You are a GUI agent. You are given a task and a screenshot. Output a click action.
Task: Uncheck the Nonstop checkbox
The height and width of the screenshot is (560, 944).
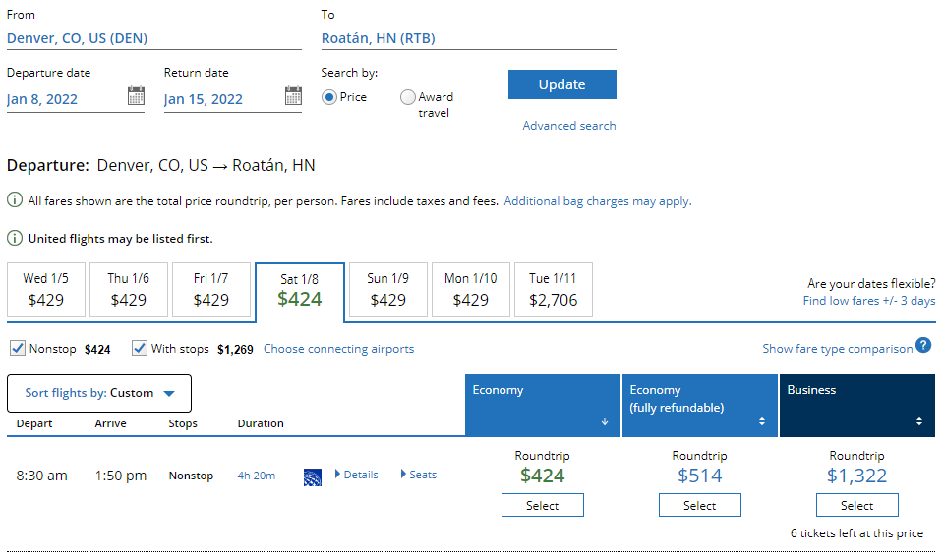(18, 348)
